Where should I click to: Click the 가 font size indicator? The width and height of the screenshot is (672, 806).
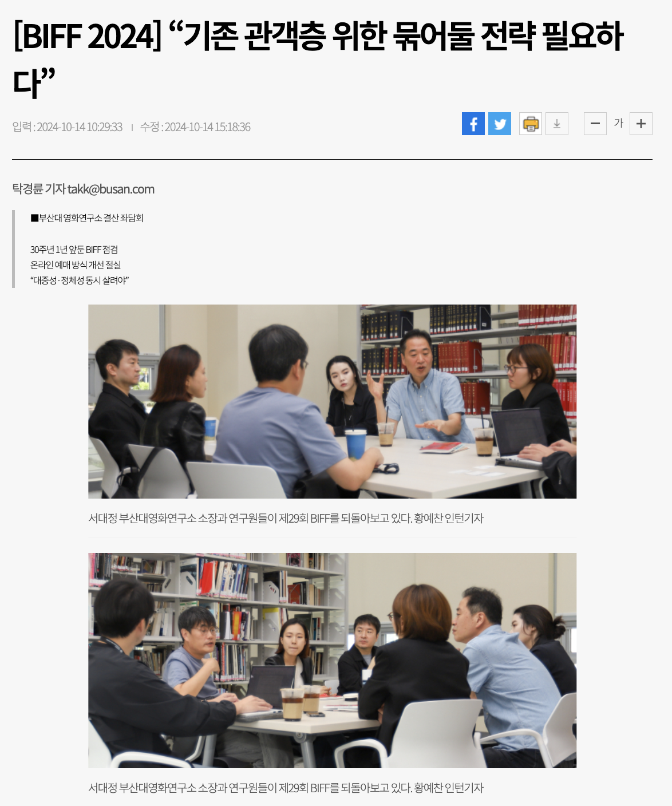point(618,123)
